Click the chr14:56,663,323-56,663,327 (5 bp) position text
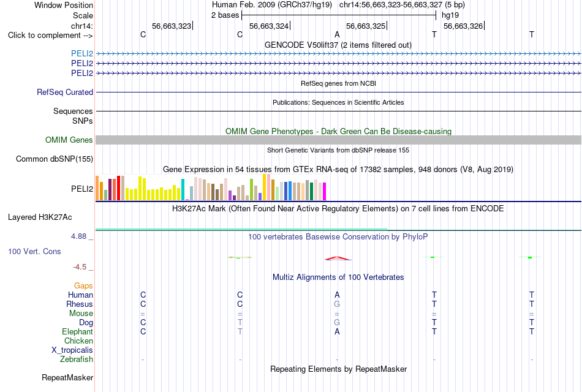The image size is (582, 392). [402, 5]
